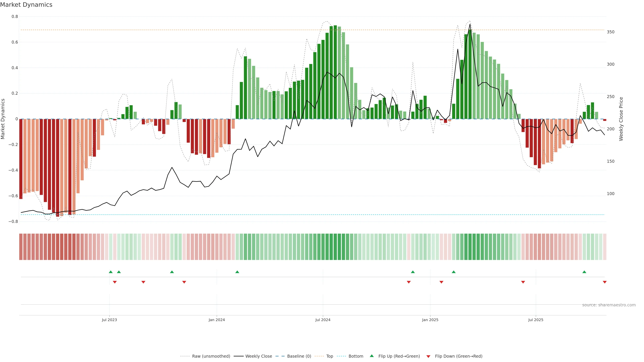Click the red Flip Down legend triangle
Viewport: 644px width, 362px height.
coord(428,356)
